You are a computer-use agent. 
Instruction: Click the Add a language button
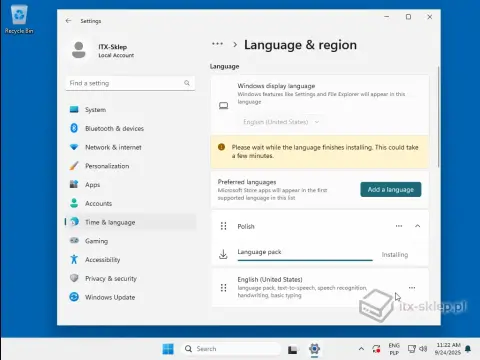tap(391, 189)
